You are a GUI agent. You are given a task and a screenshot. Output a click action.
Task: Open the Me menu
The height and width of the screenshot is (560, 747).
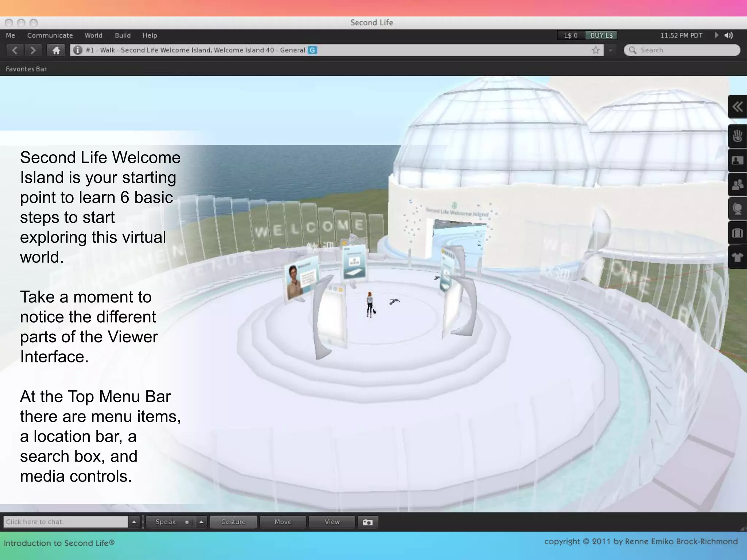coord(10,35)
